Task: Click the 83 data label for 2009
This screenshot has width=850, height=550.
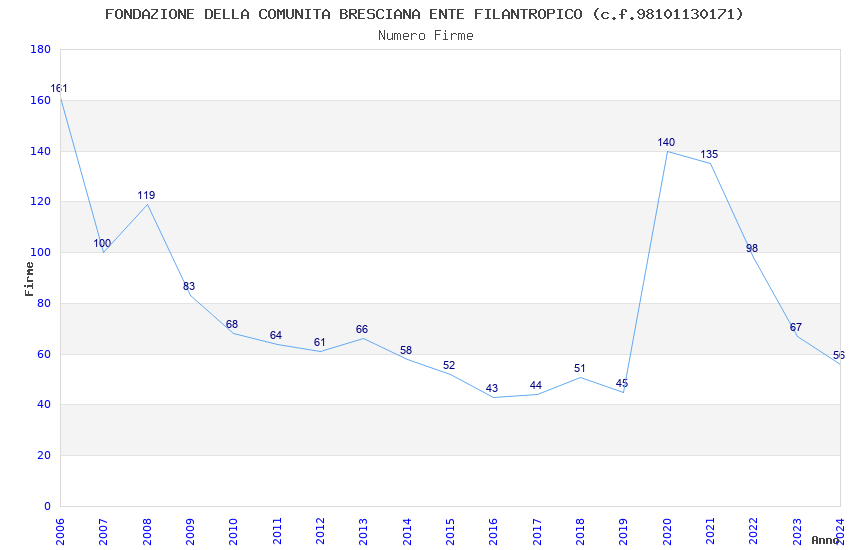Action: coord(189,286)
